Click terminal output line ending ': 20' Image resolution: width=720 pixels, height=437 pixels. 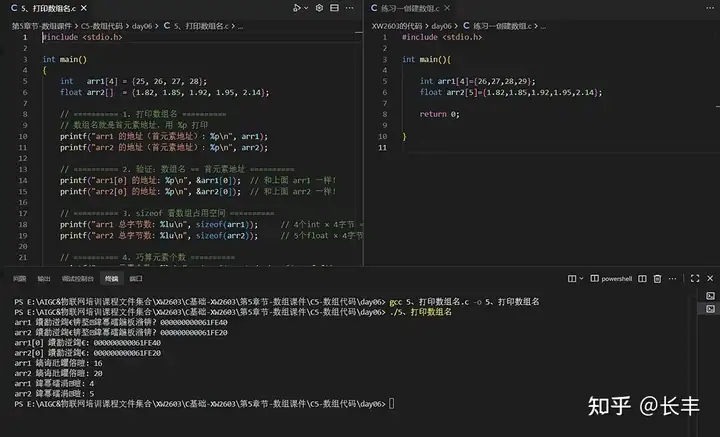58,373
